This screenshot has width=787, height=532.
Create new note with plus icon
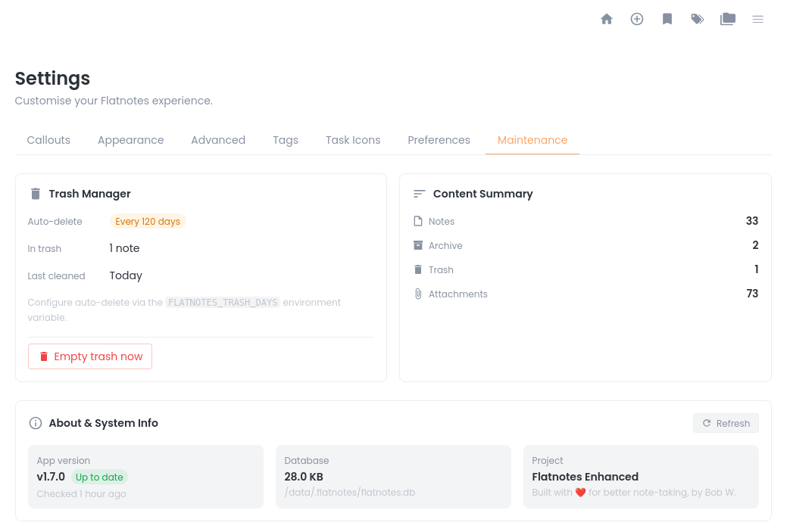(636, 19)
